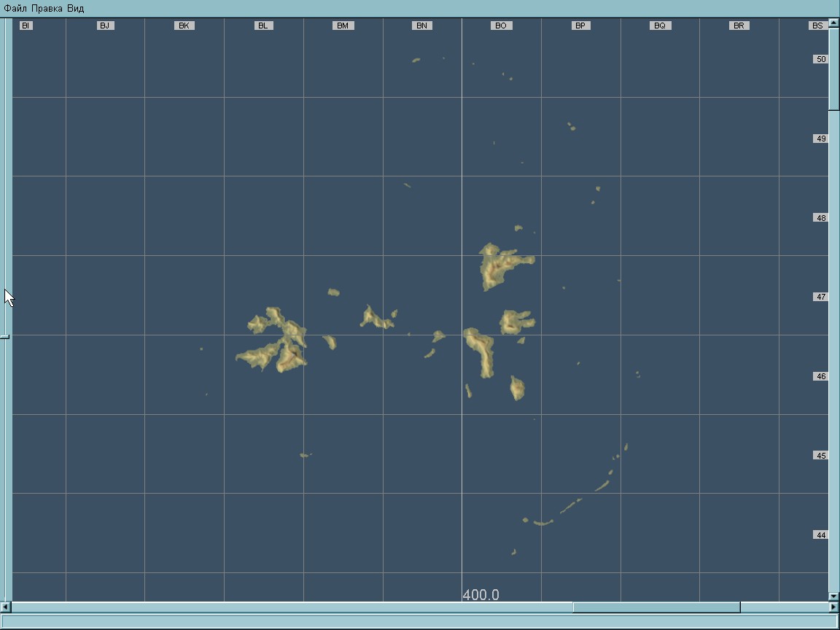
Task: Select column label BN
Action: click(x=422, y=26)
